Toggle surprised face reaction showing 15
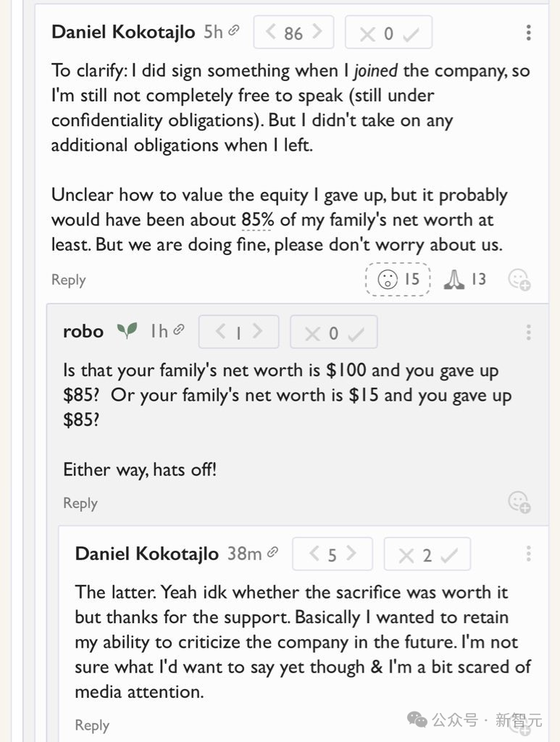The image size is (560, 742). [x=398, y=280]
